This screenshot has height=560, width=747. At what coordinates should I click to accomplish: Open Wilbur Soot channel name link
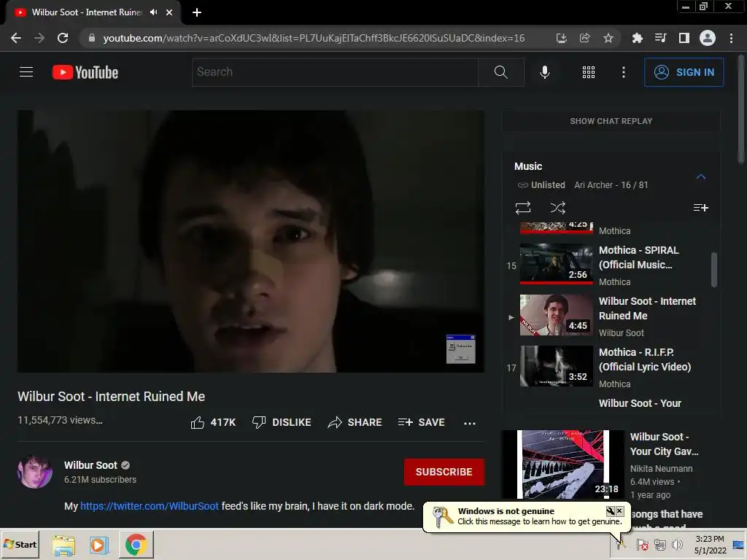90,465
